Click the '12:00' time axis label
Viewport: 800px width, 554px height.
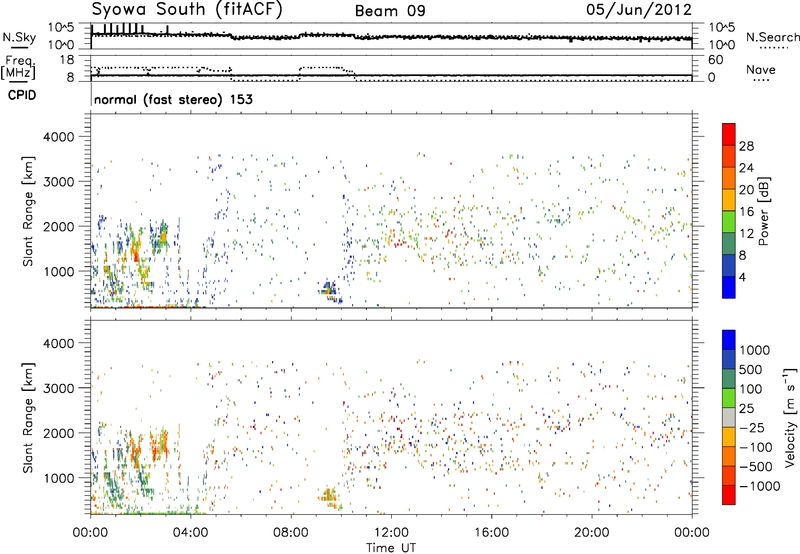pos(391,533)
